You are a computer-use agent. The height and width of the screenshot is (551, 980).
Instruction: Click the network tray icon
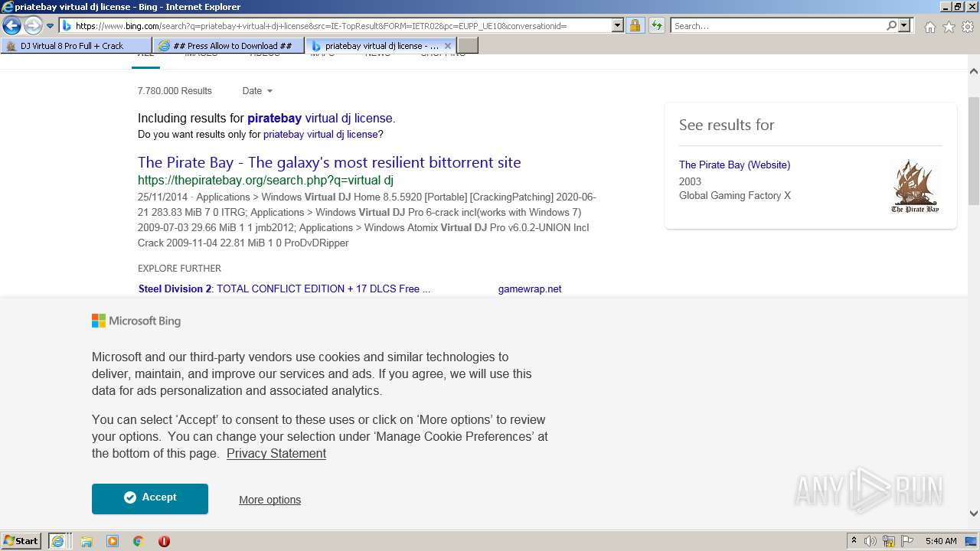[889, 541]
